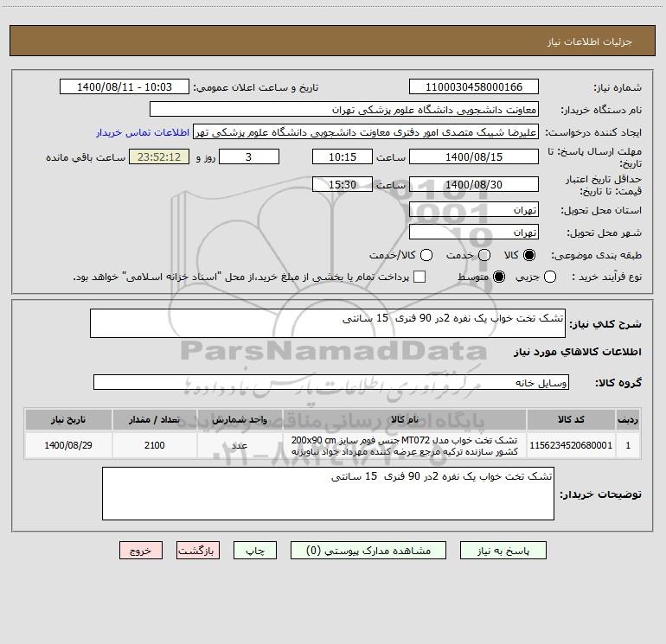Click the announcement date field 1400/08/11 - 10:03

[x=125, y=86]
